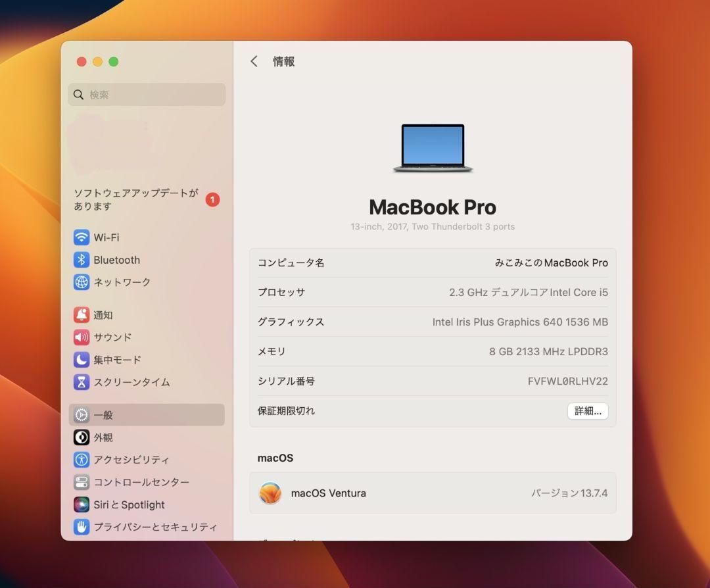Open the アクセシビリティ icon
Viewport: 710px width, 588px height.
[82, 460]
